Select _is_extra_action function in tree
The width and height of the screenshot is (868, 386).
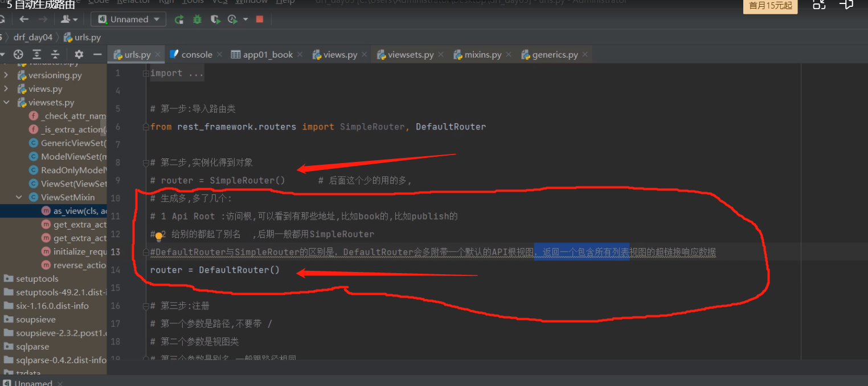coord(67,129)
